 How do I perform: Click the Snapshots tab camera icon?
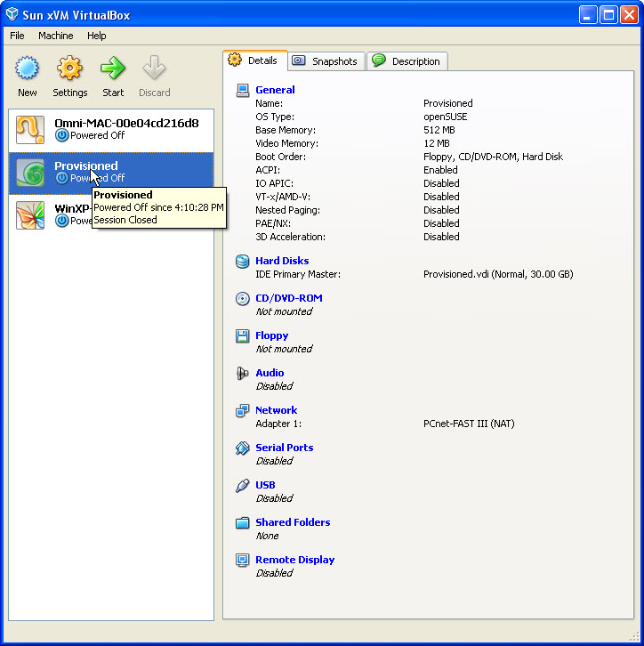point(299,61)
